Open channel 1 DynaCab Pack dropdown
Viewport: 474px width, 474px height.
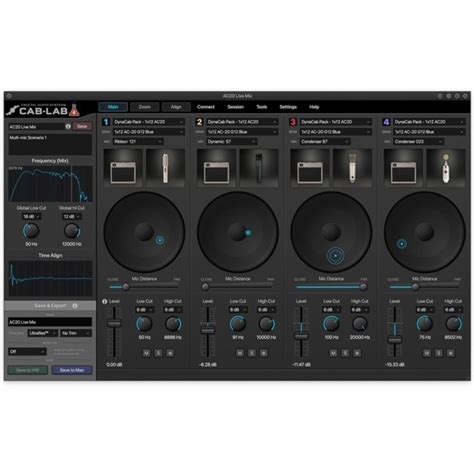click(x=148, y=122)
